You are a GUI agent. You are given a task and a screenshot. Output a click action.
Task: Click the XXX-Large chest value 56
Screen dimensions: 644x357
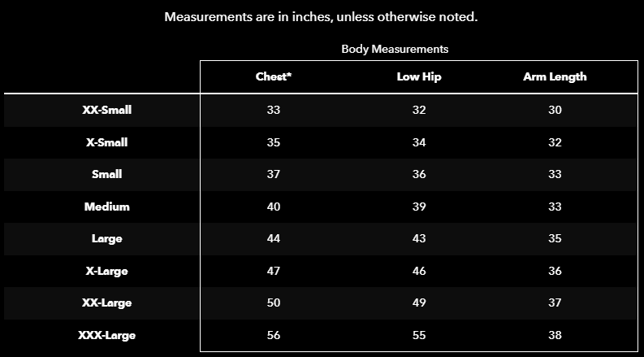coord(273,335)
